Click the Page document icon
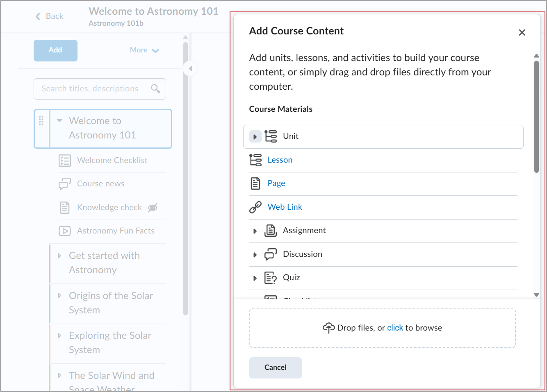Viewport: 547px width, 392px height. click(x=255, y=184)
